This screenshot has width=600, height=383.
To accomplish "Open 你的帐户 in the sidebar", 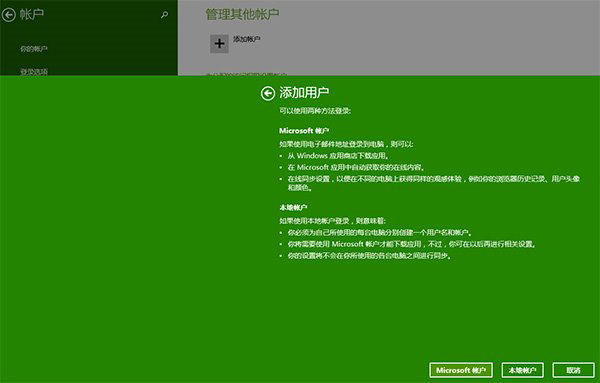I will tap(34, 49).
